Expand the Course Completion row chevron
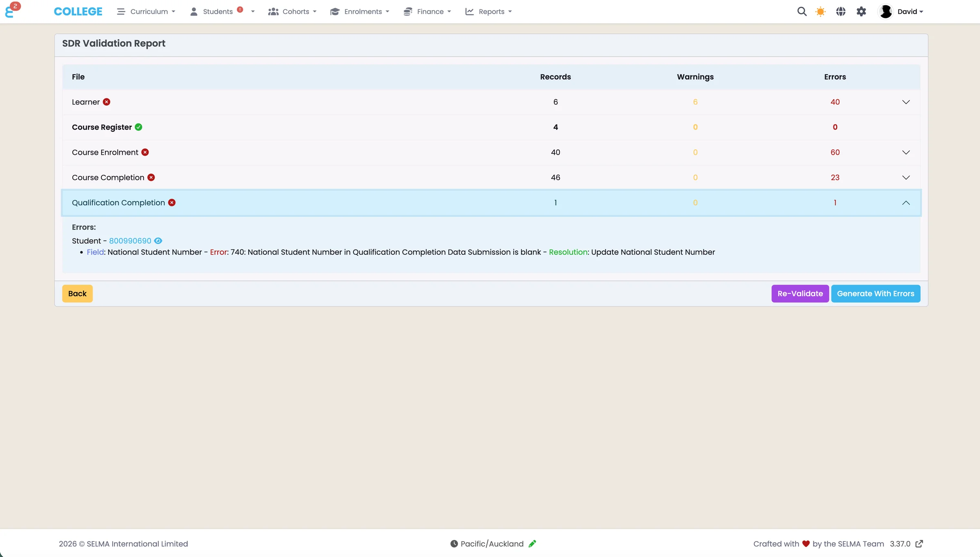Viewport: 980px width, 557px height. (906, 178)
